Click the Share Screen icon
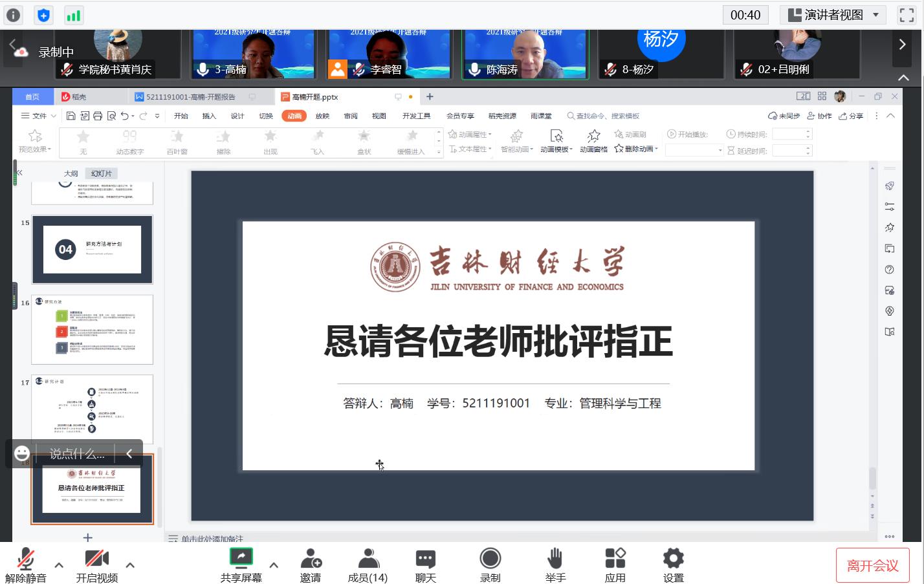924x584 pixels. [241, 558]
